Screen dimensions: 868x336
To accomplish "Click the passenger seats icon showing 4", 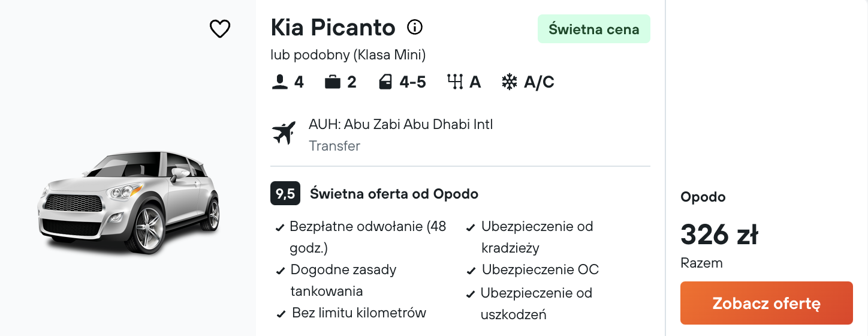I will tap(280, 82).
